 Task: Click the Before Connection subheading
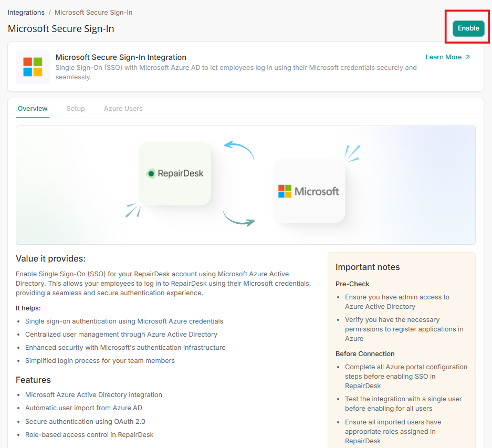coord(365,354)
